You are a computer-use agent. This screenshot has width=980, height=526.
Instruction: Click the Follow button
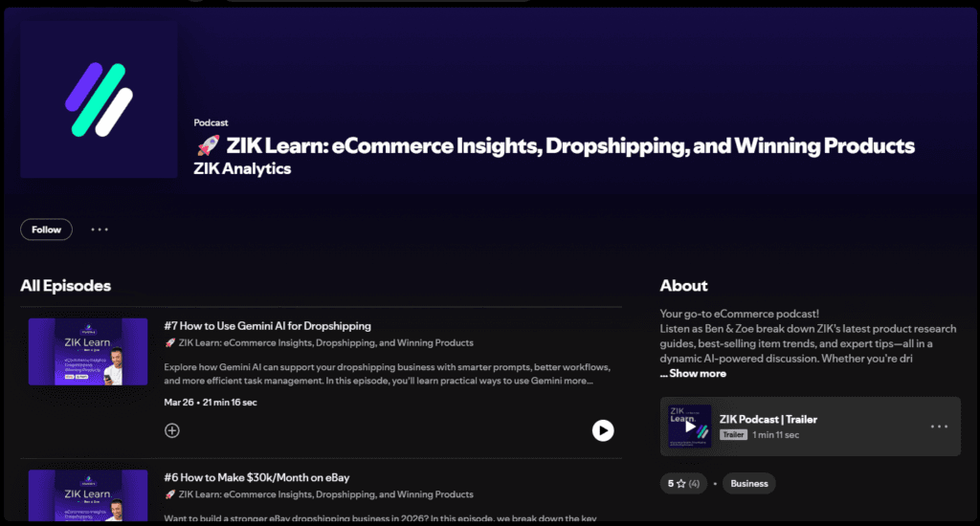pyautogui.click(x=46, y=230)
